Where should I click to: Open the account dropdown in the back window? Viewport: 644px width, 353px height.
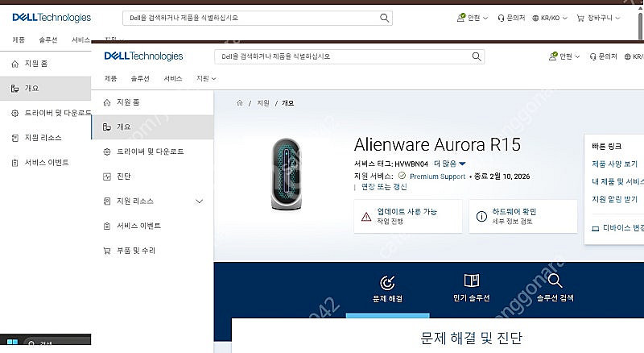(473, 18)
